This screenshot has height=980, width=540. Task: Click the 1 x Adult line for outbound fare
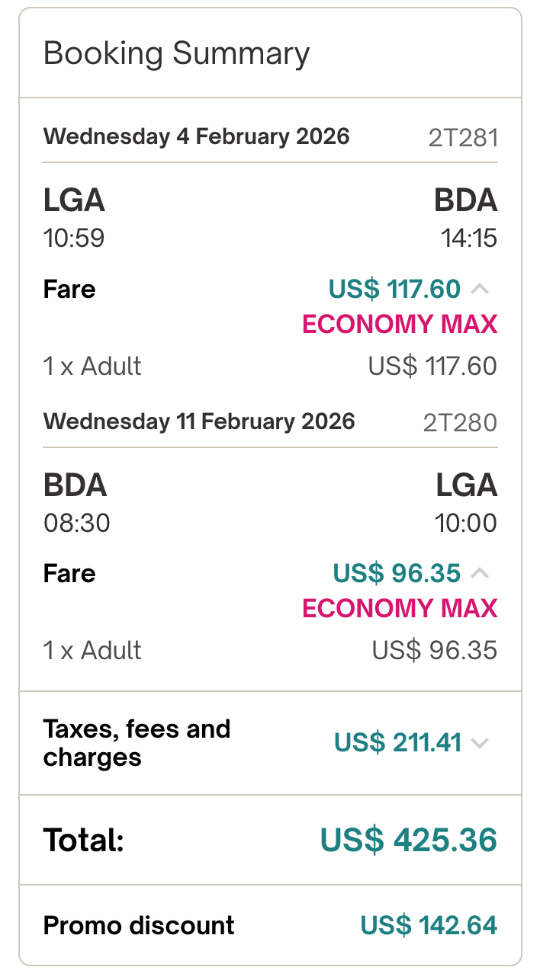pos(92,366)
